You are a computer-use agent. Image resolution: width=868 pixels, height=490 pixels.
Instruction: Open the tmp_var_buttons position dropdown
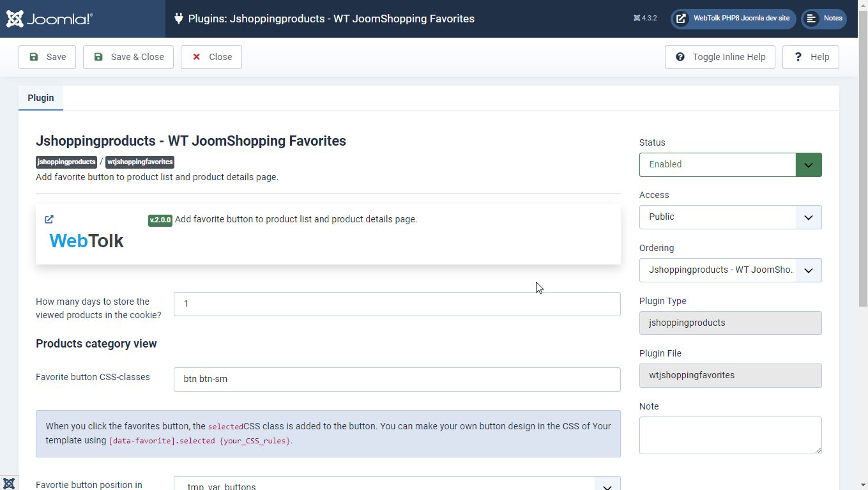(x=397, y=484)
